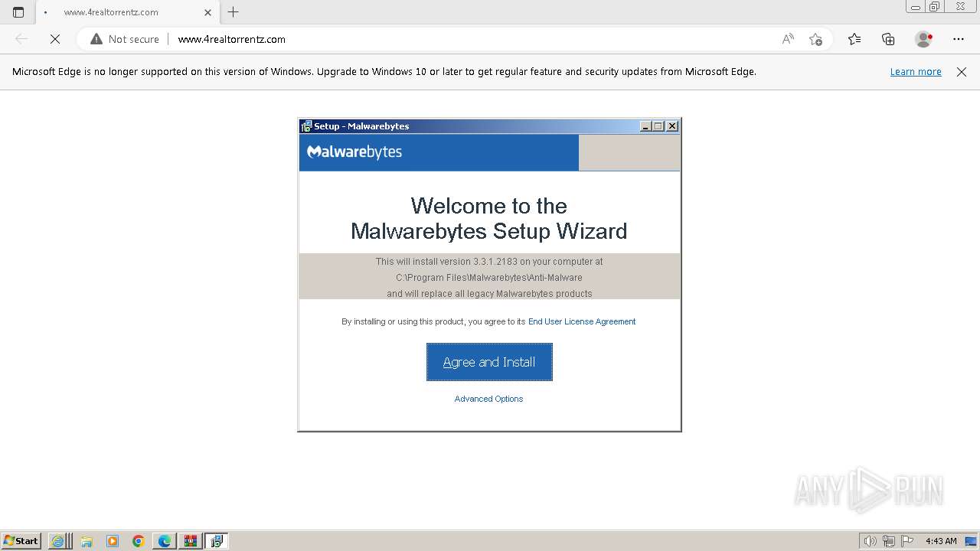This screenshot has width=980, height=551.
Task: Click Agree and Install button
Action: [489, 362]
